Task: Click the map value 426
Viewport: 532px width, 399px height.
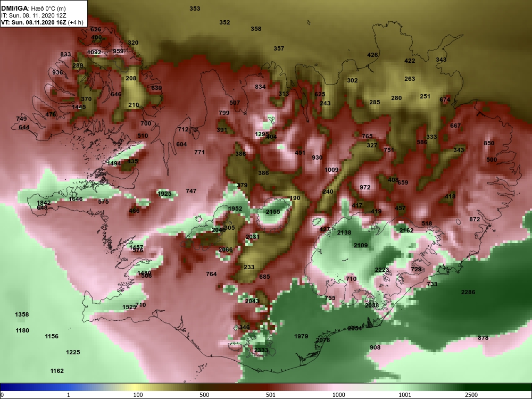Action: [372, 55]
